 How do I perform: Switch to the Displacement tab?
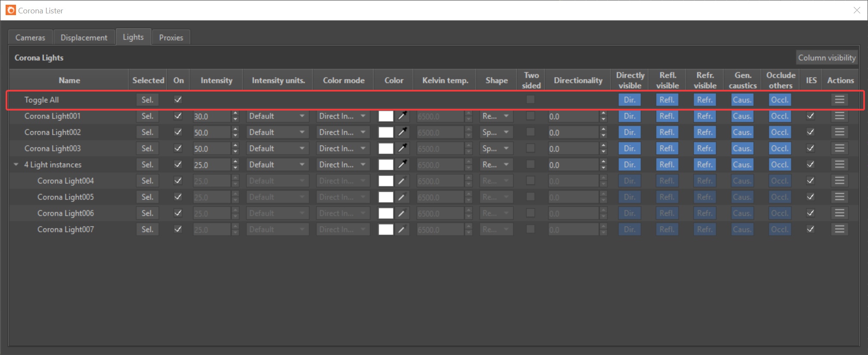pyautogui.click(x=84, y=38)
